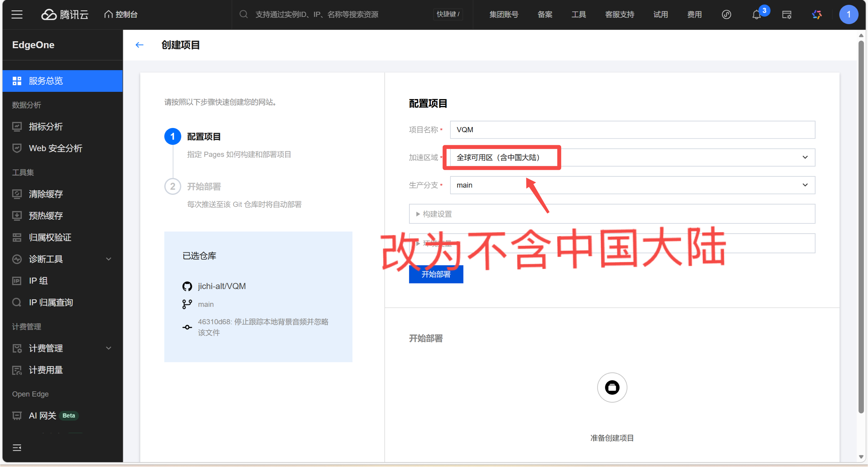Click the search icon in top bar
The width and height of the screenshot is (868, 467).
point(243,15)
